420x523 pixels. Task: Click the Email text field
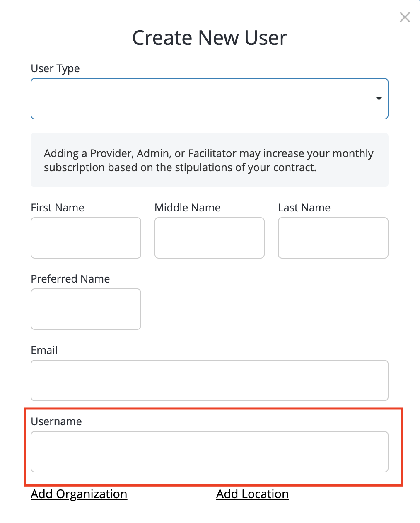pos(210,380)
